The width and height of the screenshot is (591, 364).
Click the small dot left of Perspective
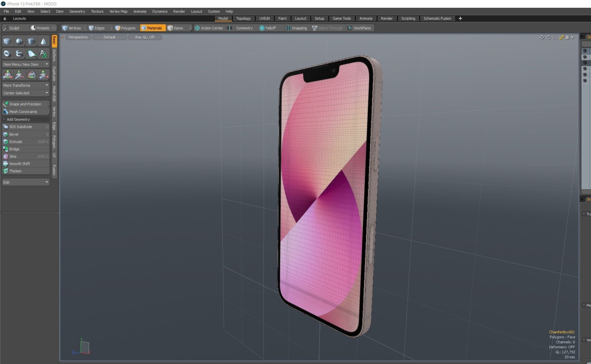pyautogui.click(x=63, y=37)
